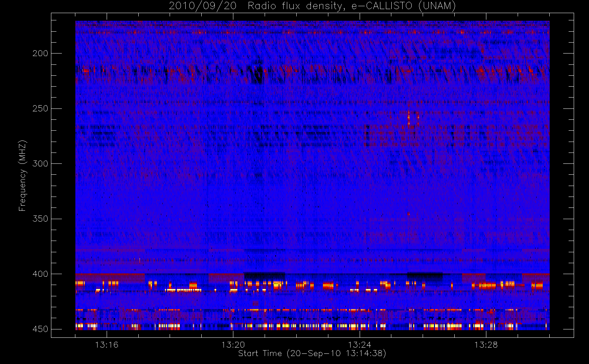Click the 'Start Time (20-Sep-10 13:14:38)' axis label
The width and height of the screenshot is (589, 364).
312,353
